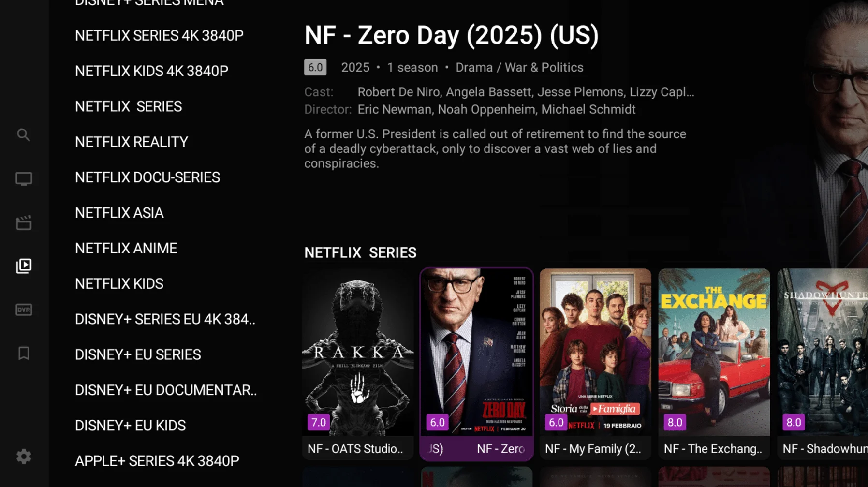Select NETFLIX SERIES 4K 3840P category
The image size is (868, 487).
(159, 36)
